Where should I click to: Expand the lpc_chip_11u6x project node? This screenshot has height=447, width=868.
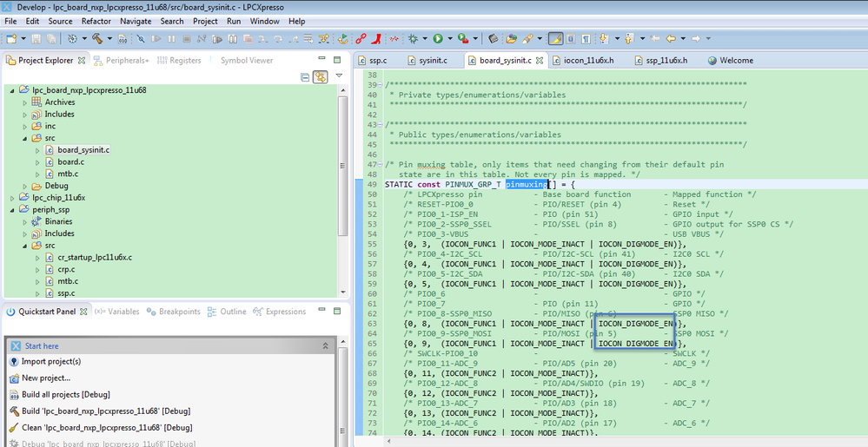tap(12, 198)
